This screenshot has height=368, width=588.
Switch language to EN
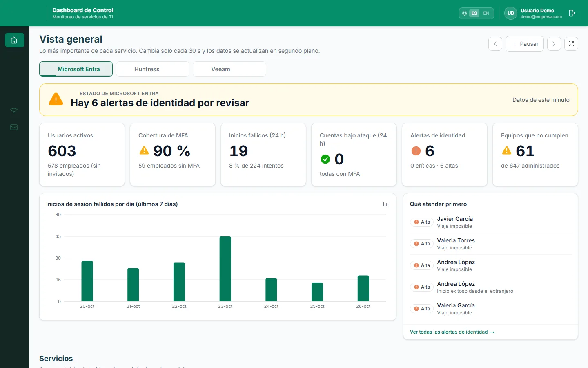coord(486,13)
